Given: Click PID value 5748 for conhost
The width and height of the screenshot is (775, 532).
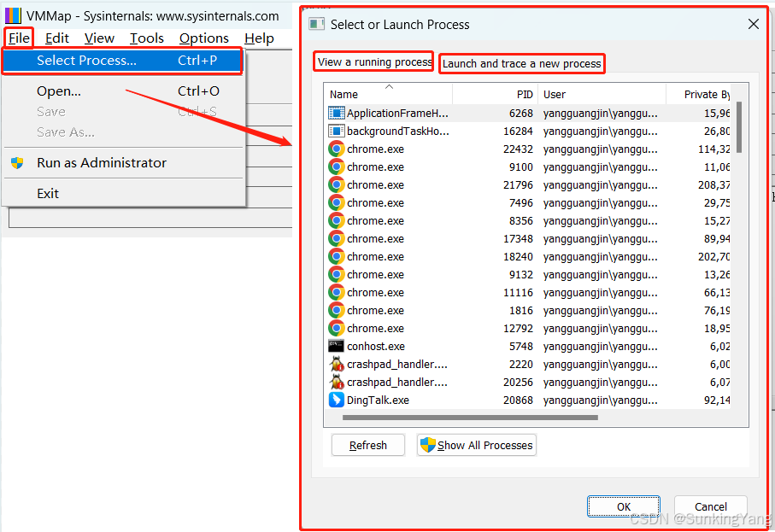Looking at the screenshot, I should point(521,346).
